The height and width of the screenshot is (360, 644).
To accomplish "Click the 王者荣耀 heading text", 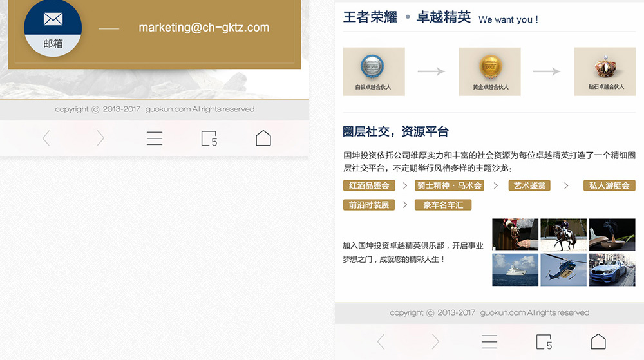I will [370, 17].
